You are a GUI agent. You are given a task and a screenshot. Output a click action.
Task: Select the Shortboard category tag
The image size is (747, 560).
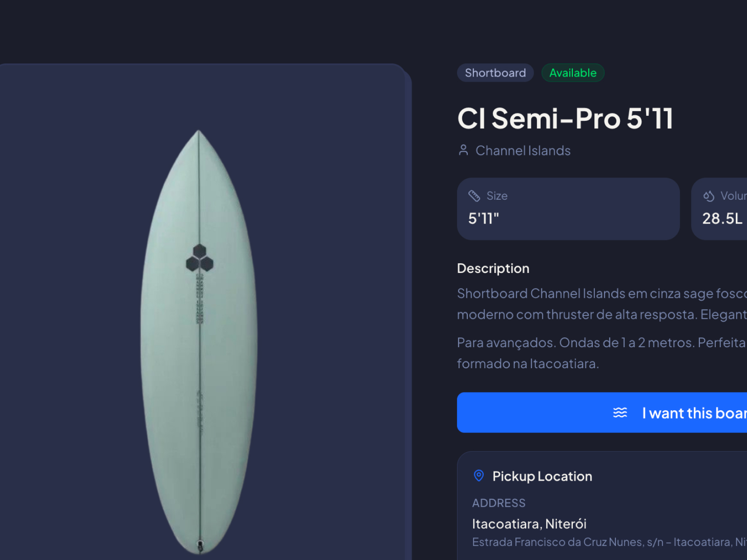point(495,73)
